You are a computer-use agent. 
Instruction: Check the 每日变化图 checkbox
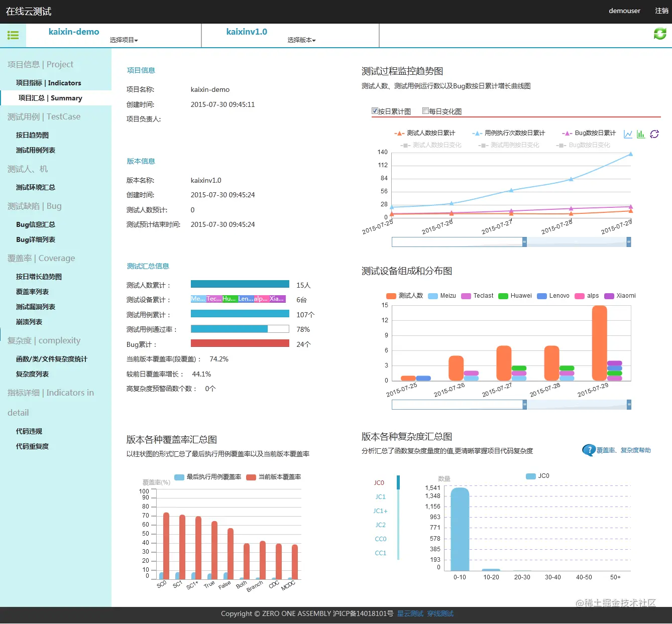[425, 111]
